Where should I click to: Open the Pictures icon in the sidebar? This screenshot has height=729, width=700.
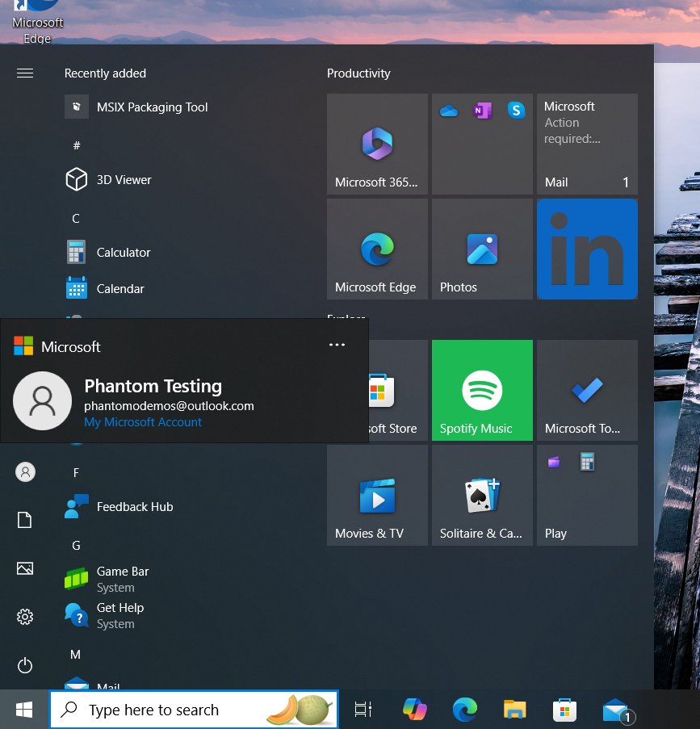pos(25,568)
